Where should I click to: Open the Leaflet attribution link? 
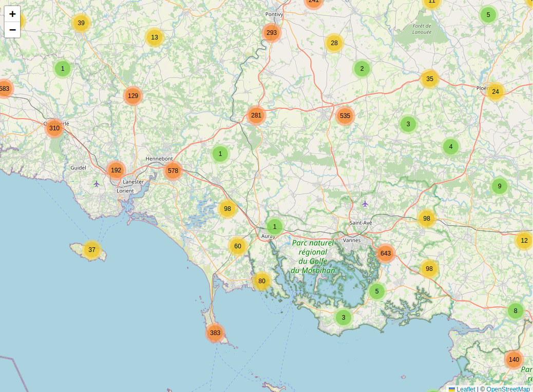tap(465, 389)
